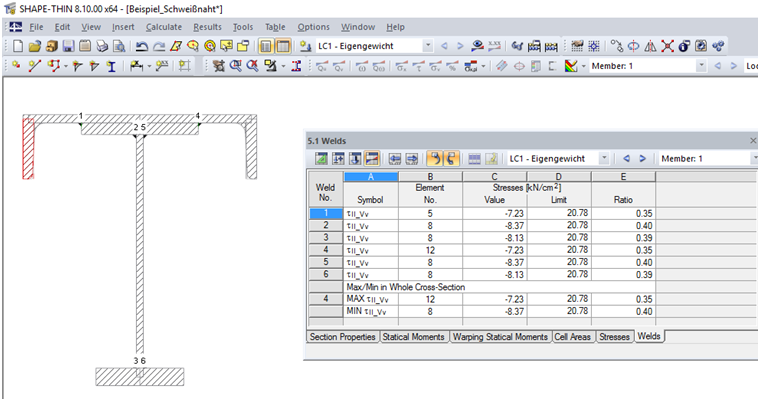Switch to the Cell Areas tab
Viewport: 760px width, 399px height.
[572, 336]
